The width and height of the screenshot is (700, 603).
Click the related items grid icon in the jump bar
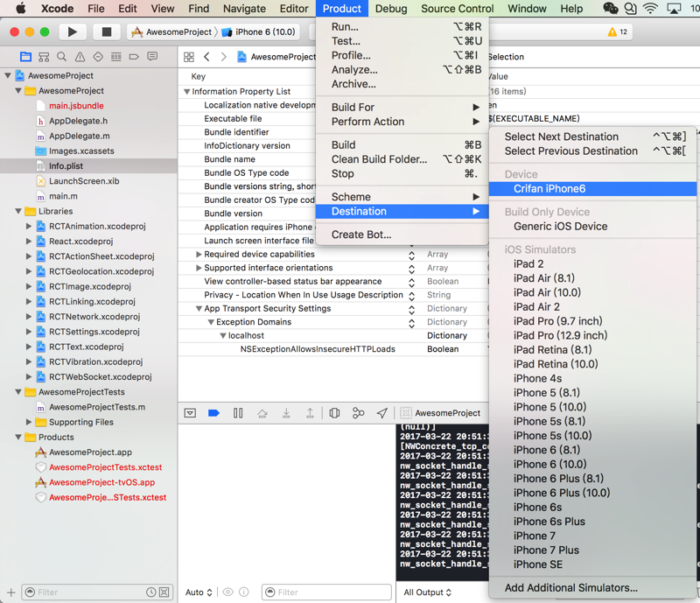(189, 57)
